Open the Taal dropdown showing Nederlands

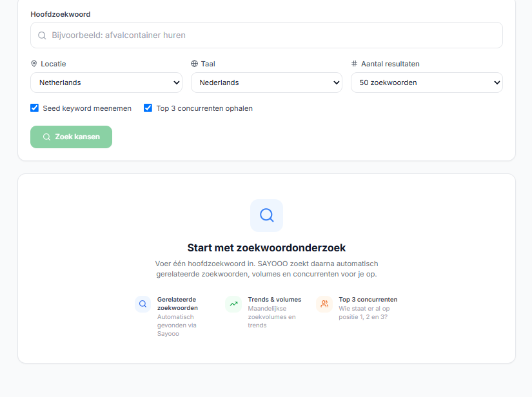click(x=266, y=82)
